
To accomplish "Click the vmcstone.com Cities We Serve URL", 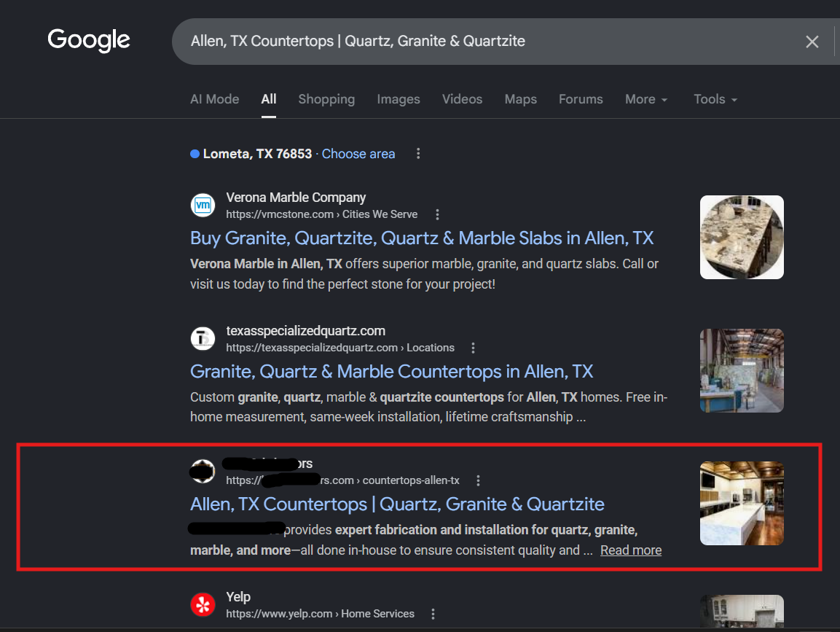I will tap(321, 214).
